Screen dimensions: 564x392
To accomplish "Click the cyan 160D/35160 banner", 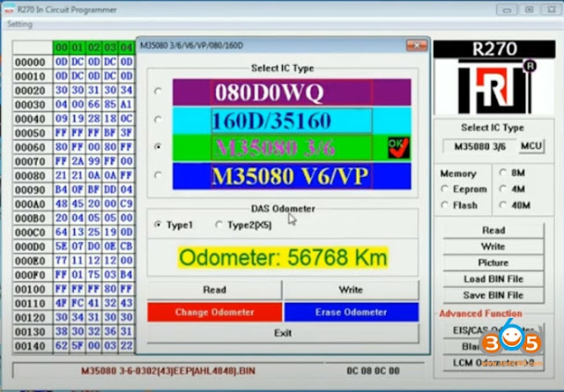I will point(292,120).
